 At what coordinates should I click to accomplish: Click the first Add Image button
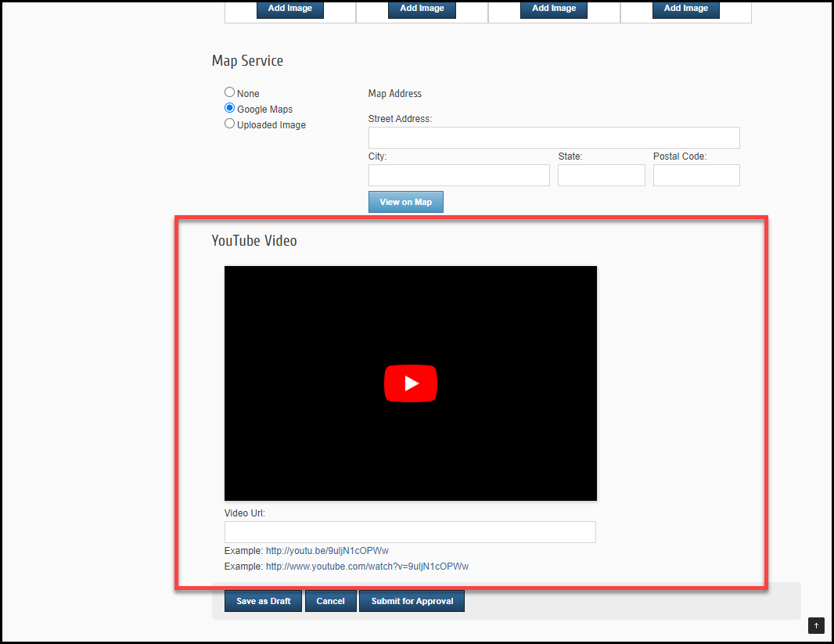click(x=290, y=9)
